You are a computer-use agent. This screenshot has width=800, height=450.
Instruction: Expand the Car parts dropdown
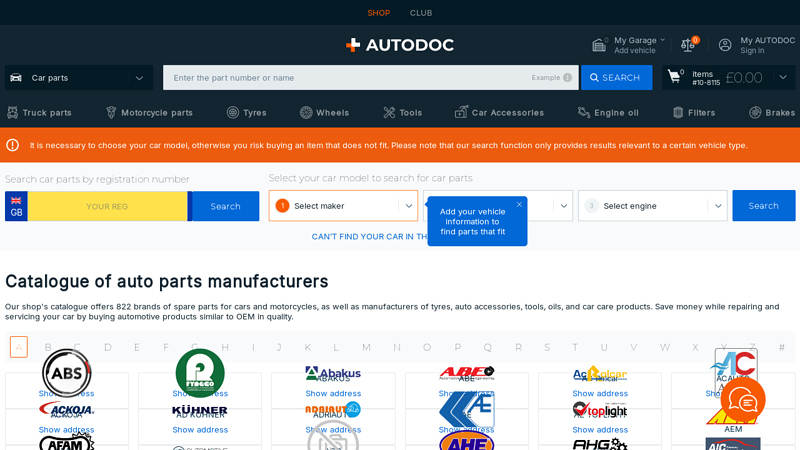click(x=79, y=78)
